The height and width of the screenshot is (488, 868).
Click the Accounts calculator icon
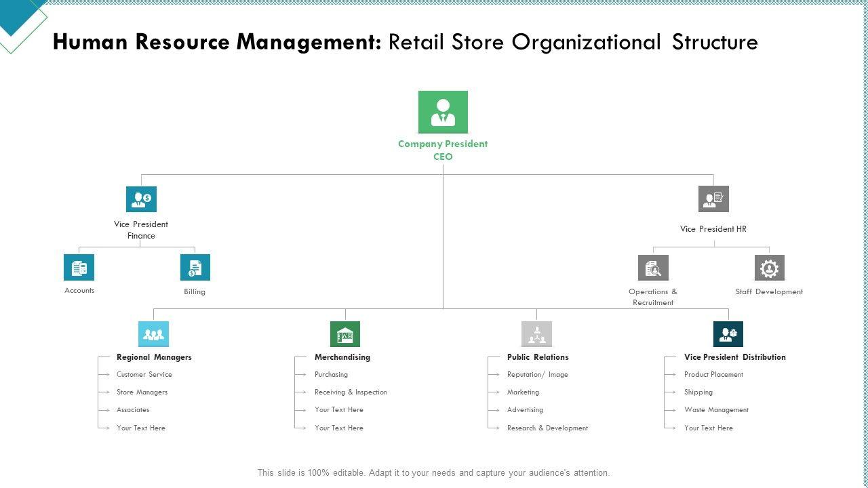pos(79,267)
